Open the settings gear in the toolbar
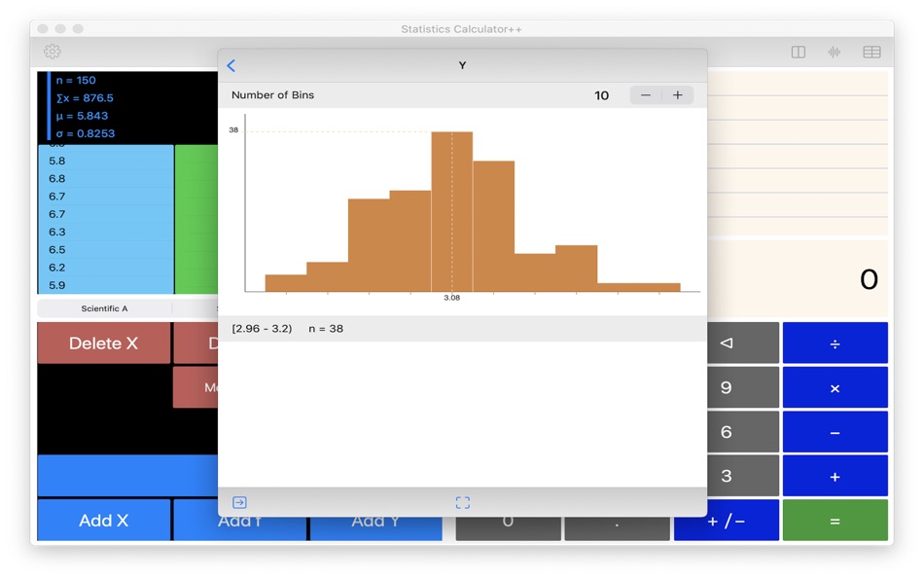The width and height of the screenshot is (924, 578). pos(53,52)
